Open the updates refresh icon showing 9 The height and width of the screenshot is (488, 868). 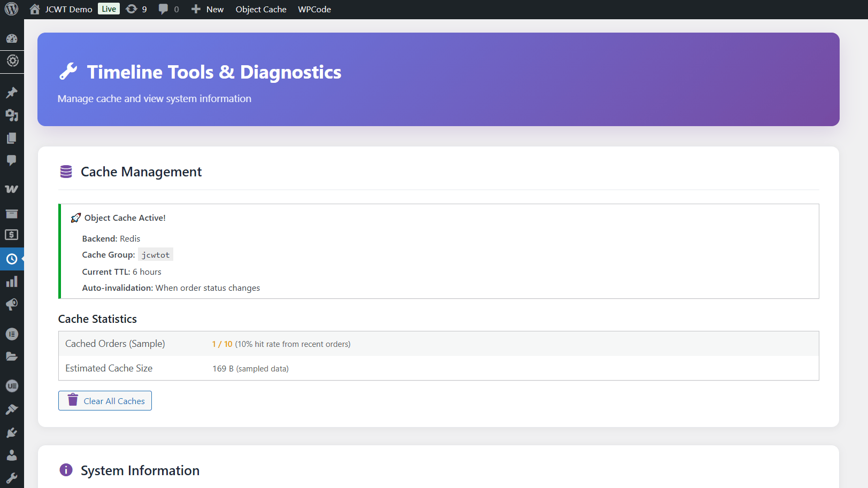pyautogui.click(x=136, y=9)
